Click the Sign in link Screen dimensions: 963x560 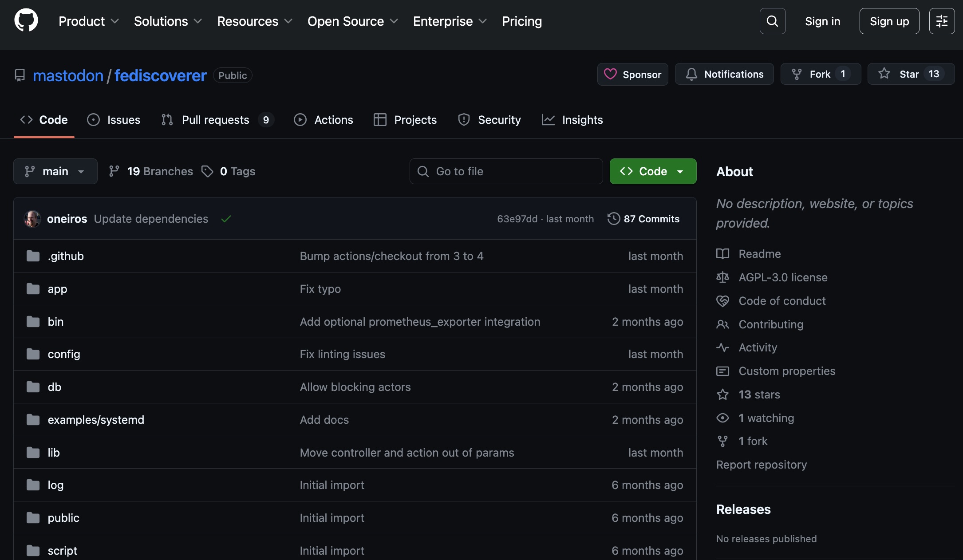pyautogui.click(x=823, y=21)
